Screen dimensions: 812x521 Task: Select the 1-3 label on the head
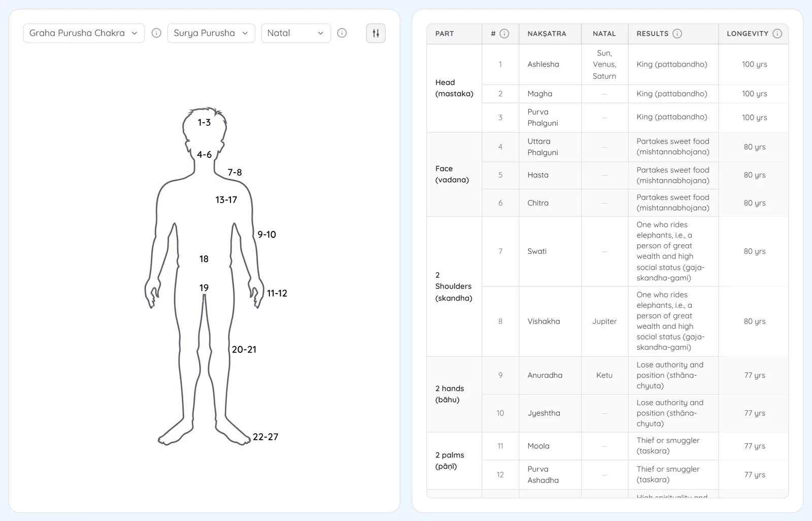coord(204,122)
